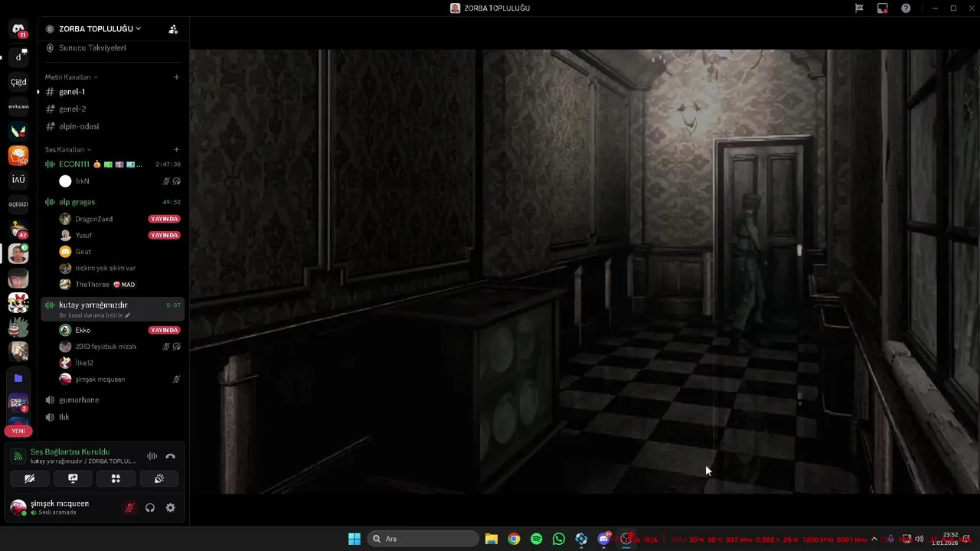980x551 pixels.
Task: Open the purple server folder icon
Action: click(18, 378)
